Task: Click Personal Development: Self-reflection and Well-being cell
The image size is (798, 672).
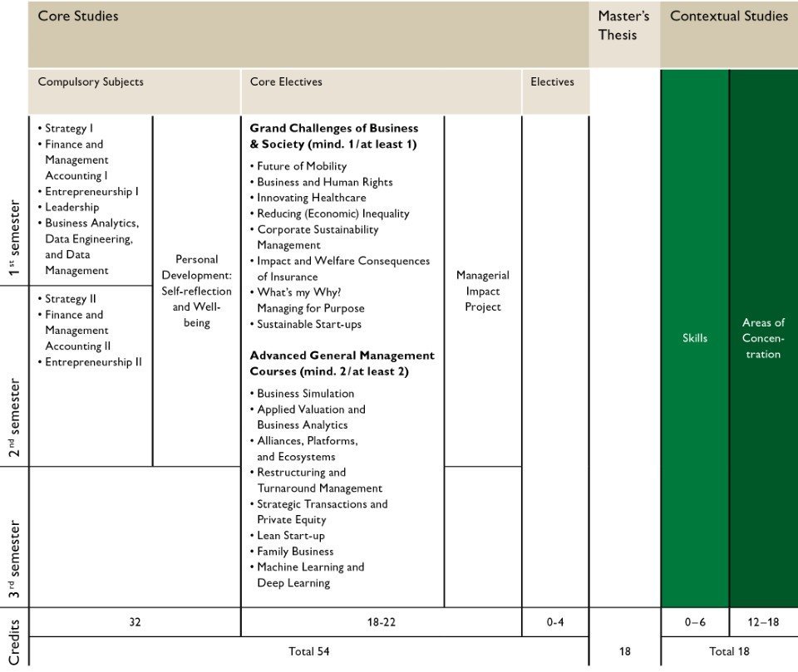Action: (x=196, y=291)
